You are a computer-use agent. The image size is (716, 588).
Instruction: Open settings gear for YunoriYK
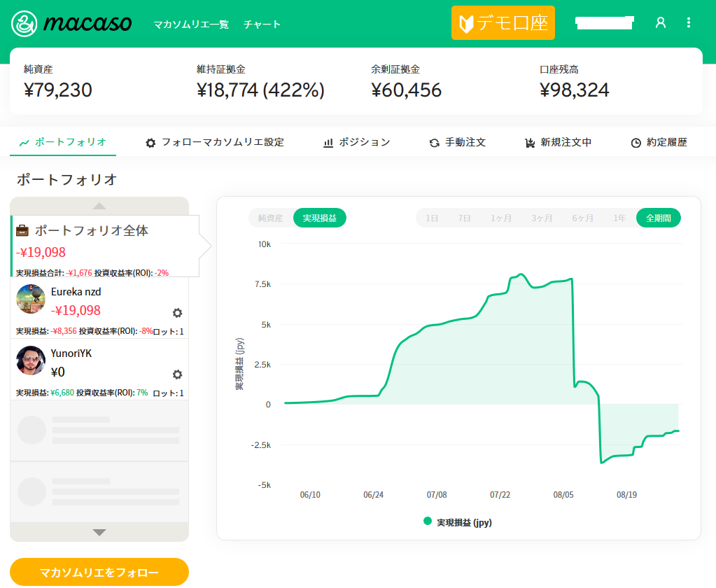(x=177, y=374)
